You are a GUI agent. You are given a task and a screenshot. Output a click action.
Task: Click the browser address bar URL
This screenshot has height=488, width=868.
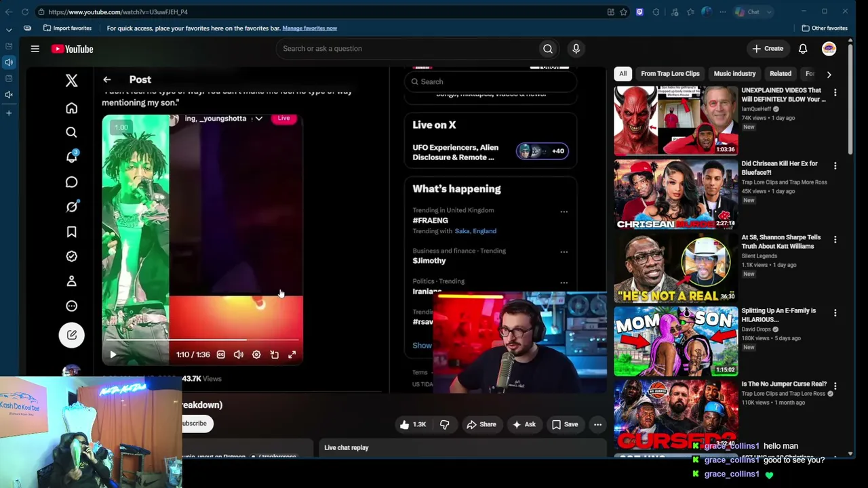tap(118, 12)
